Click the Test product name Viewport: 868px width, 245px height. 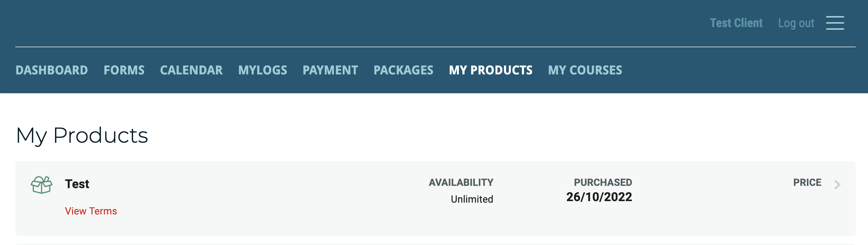point(77,184)
